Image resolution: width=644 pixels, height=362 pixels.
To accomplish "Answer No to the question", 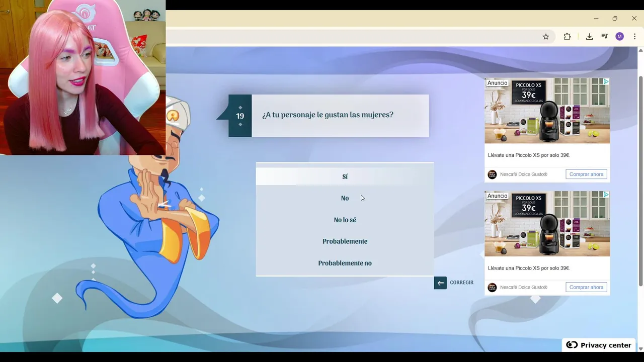I will pos(345,198).
